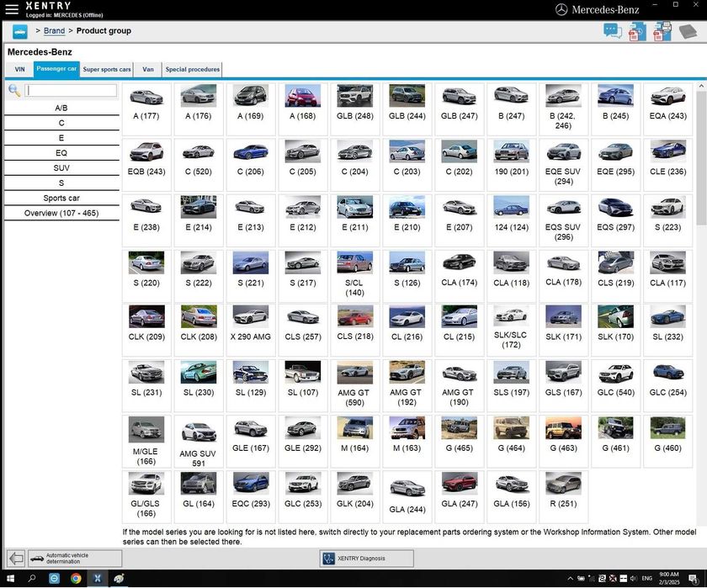Switch to the Van tab
The height and width of the screenshot is (588, 707).
pyautogui.click(x=148, y=69)
